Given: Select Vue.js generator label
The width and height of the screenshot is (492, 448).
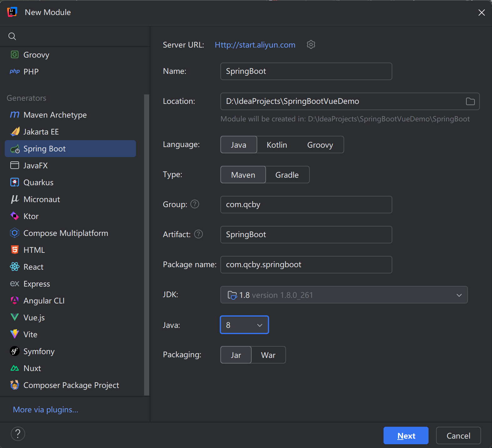Looking at the screenshot, I should point(34,318).
